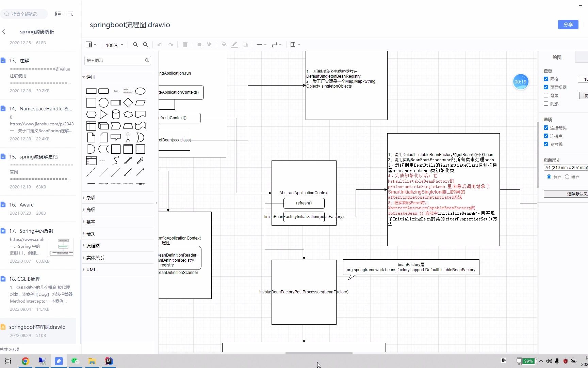
Task: Open the notes sort options icon
Action: click(70, 14)
